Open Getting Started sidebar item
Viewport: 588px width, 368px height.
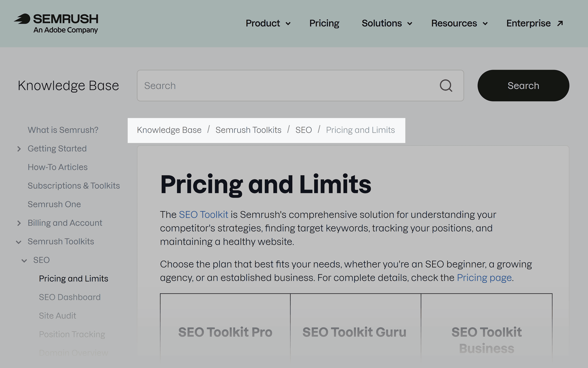click(57, 149)
